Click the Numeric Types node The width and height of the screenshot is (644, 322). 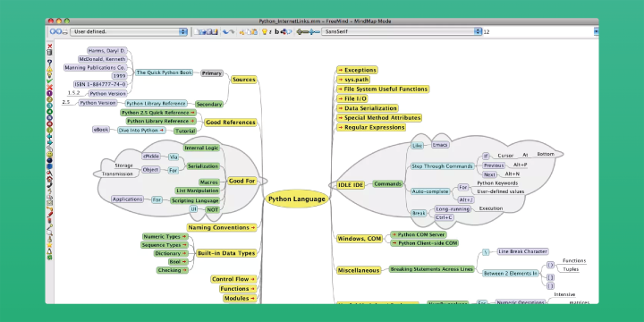[x=165, y=236]
